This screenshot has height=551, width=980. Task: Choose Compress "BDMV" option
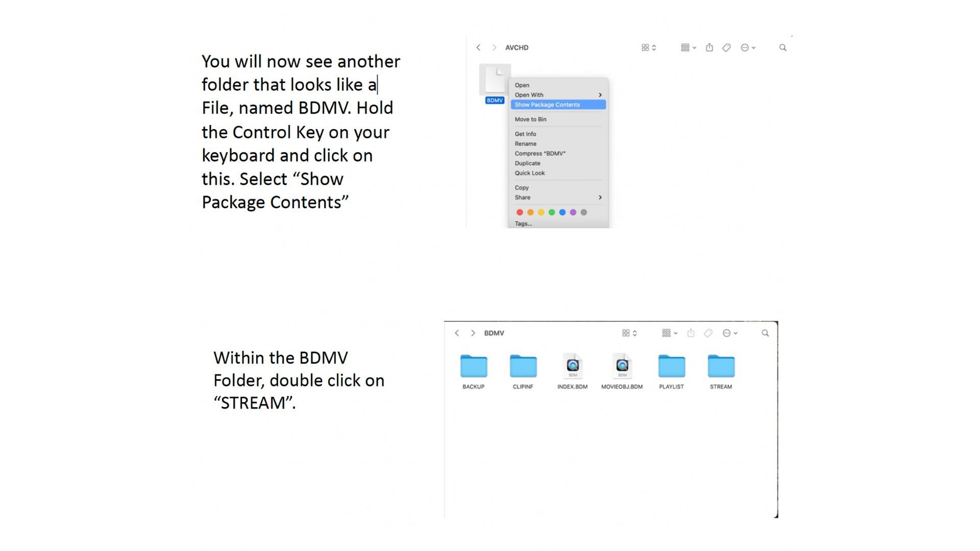click(558, 154)
